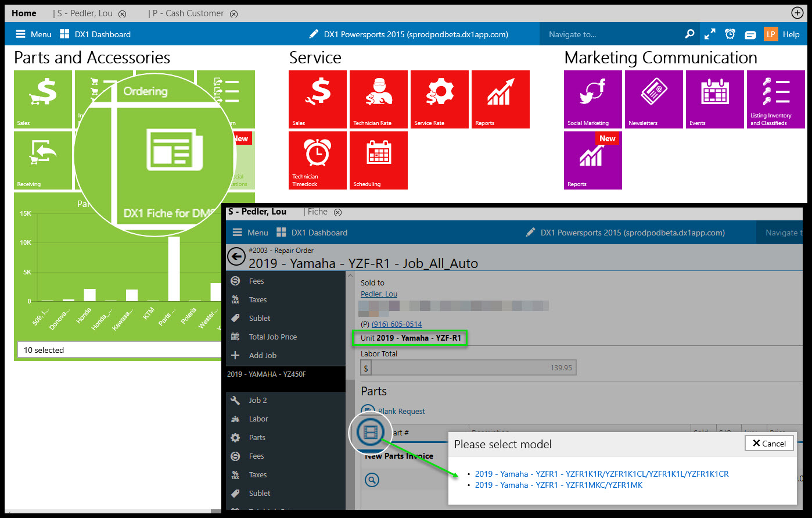Screen dimensions: 812x518
Task: Open the Events tile
Action: coord(715,99)
